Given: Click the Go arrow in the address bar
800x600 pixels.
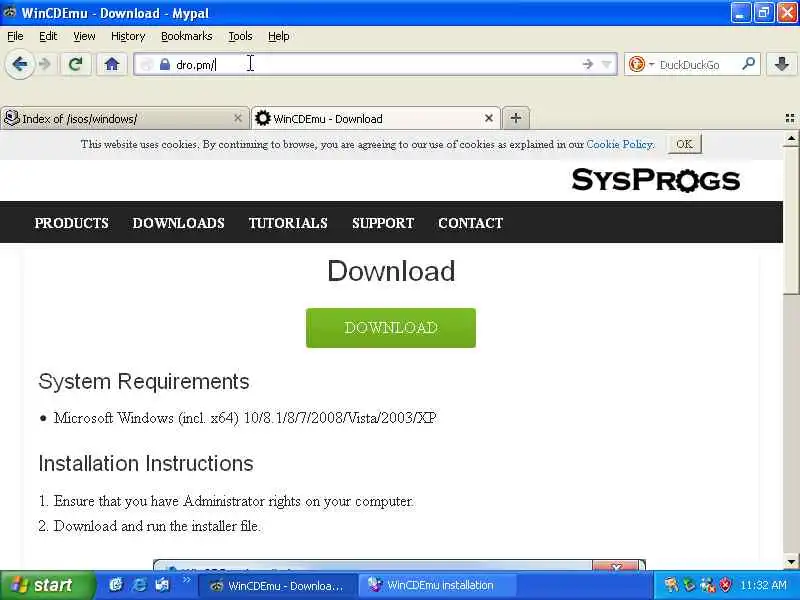Looking at the screenshot, I should (588, 64).
